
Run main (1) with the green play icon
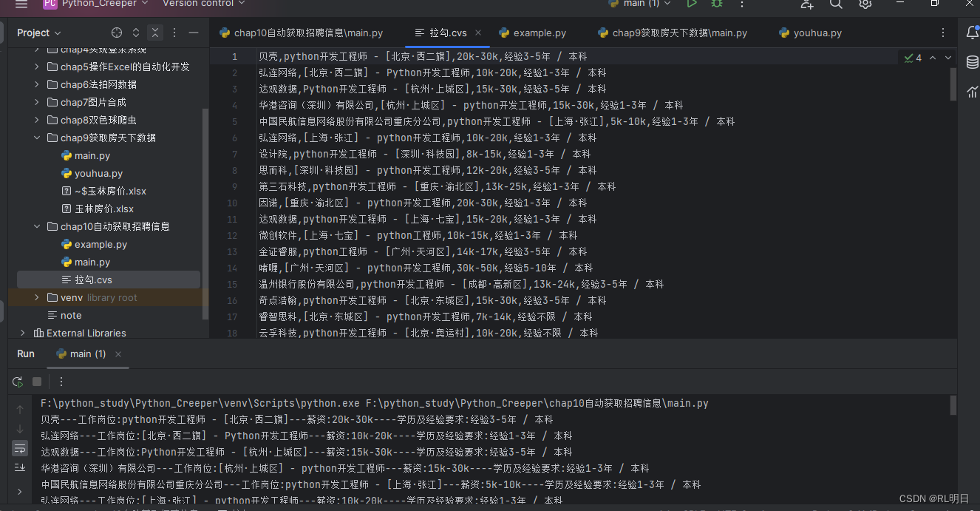[x=692, y=4]
